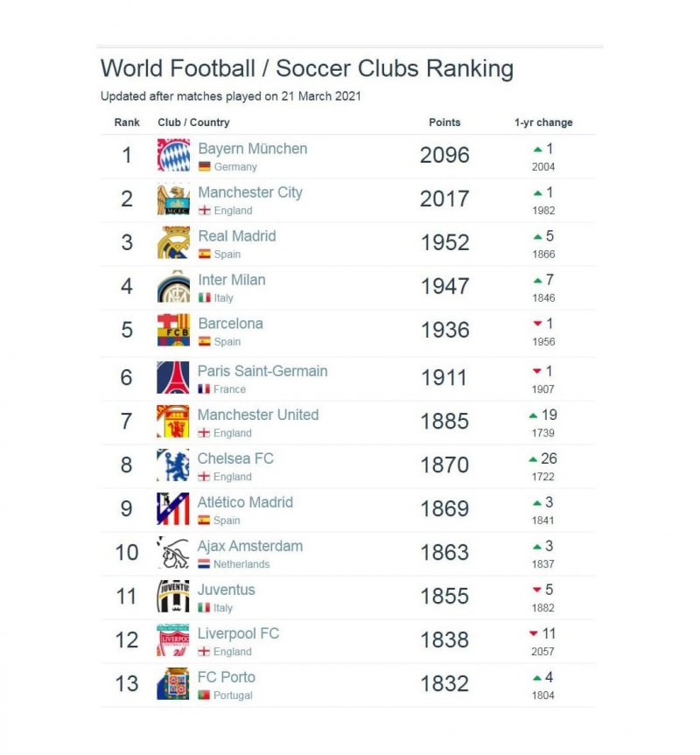Click the Chelsea FC club crest
This screenshot has height=755, width=700.
click(173, 465)
